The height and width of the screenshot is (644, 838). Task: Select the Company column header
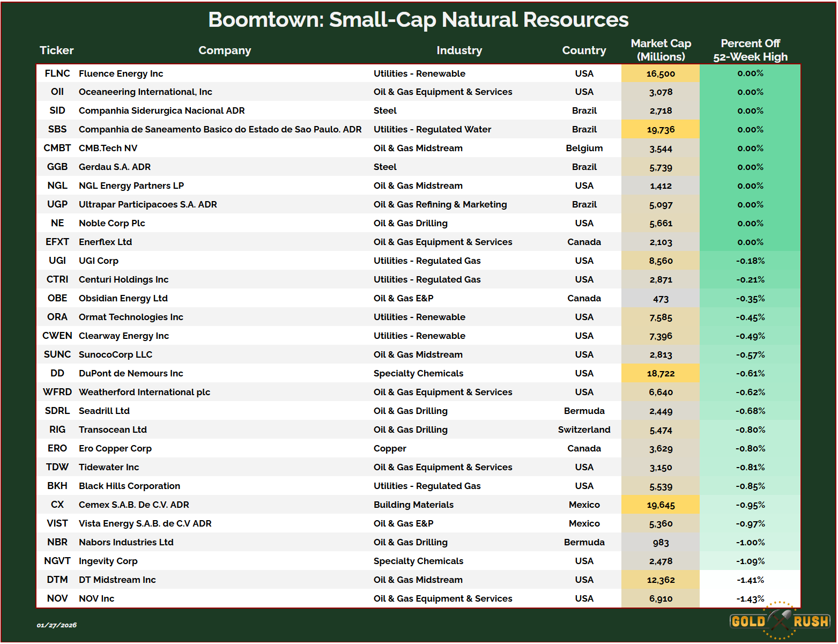[x=225, y=50]
